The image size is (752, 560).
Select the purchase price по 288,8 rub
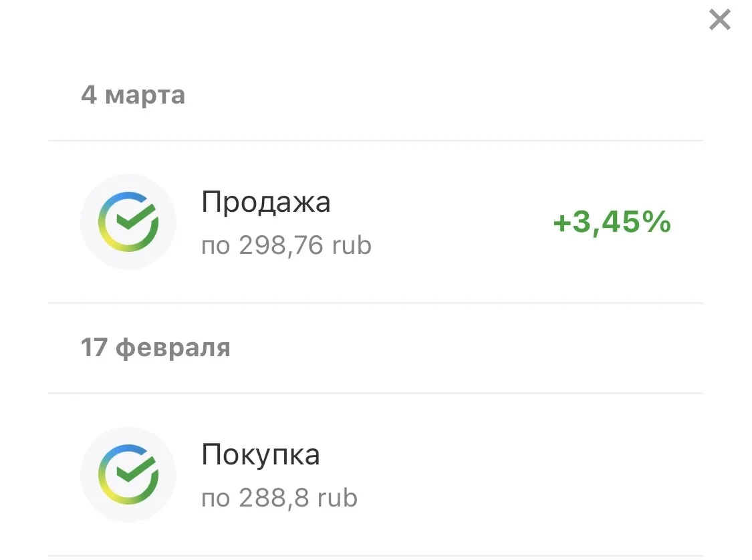[279, 498]
